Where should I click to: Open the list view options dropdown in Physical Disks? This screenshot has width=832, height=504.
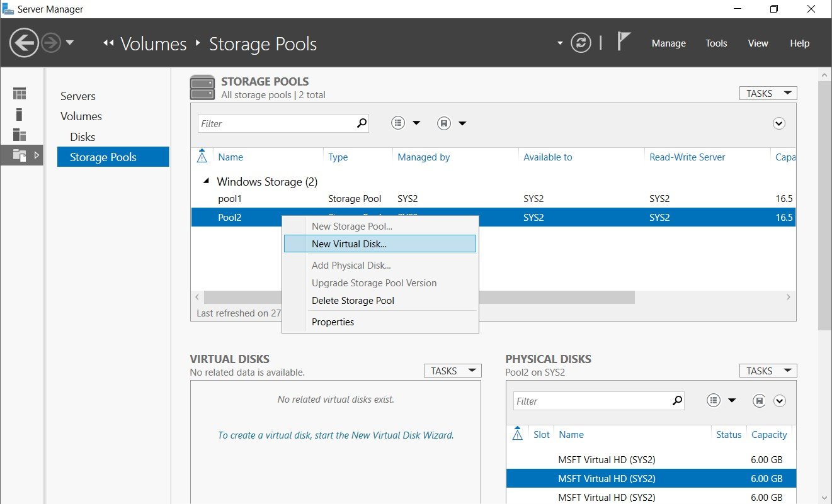pos(721,400)
